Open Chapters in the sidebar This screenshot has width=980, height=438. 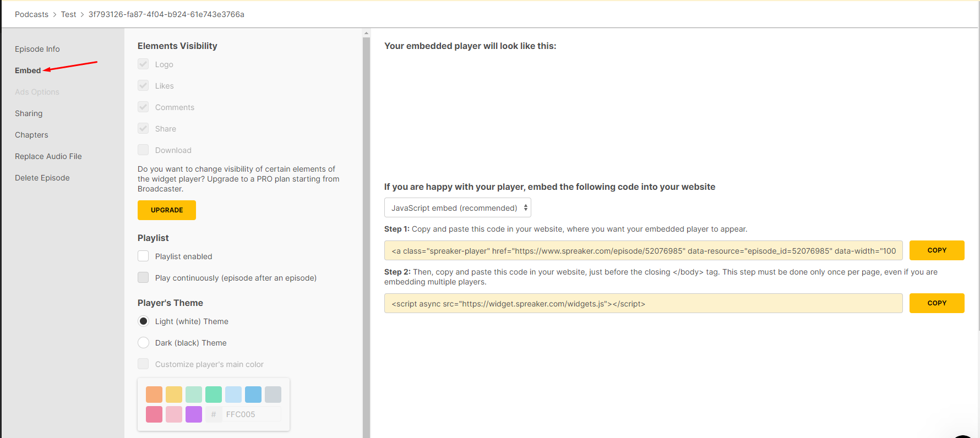point(31,135)
